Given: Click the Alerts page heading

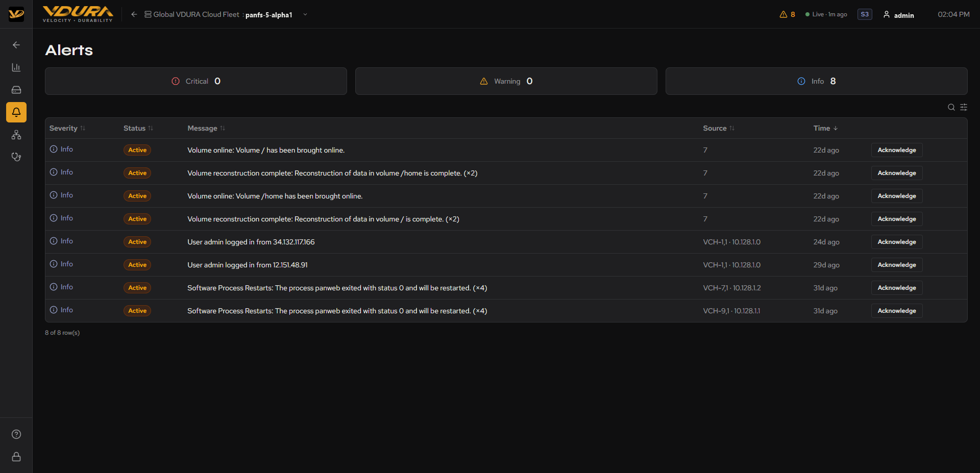Looking at the screenshot, I should coord(69,50).
